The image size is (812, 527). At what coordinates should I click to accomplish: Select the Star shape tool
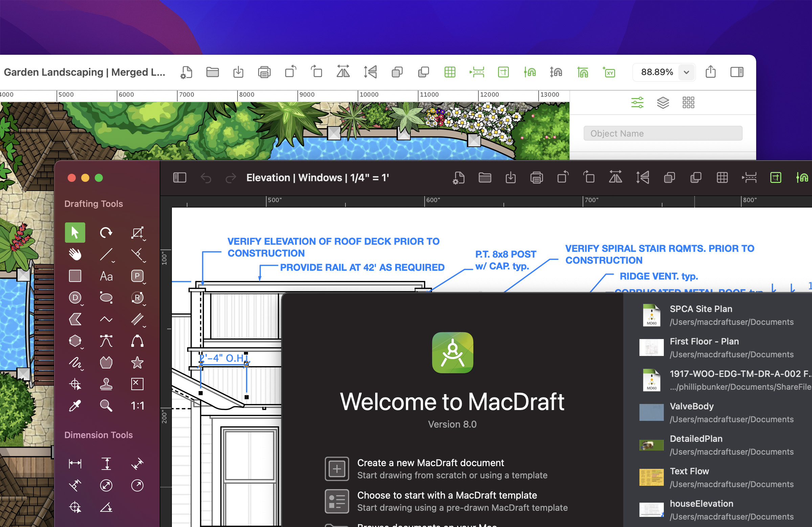(x=137, y=362)
